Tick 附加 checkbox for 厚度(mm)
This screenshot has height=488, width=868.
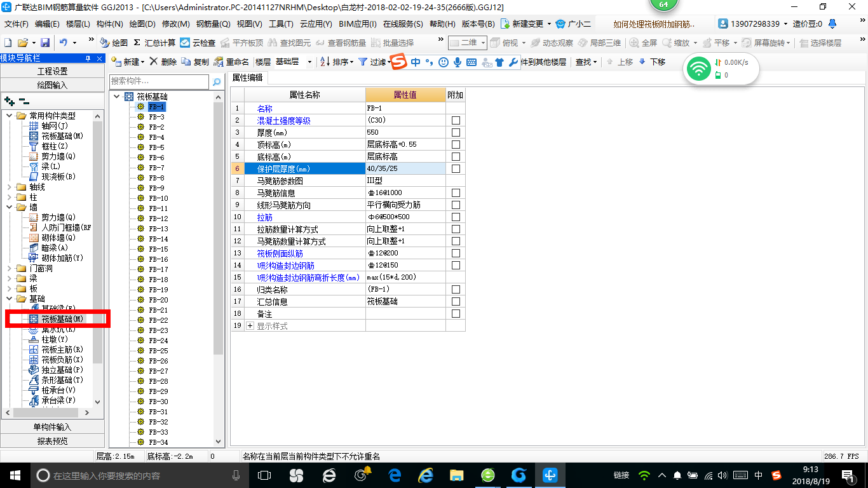(456, 133)
